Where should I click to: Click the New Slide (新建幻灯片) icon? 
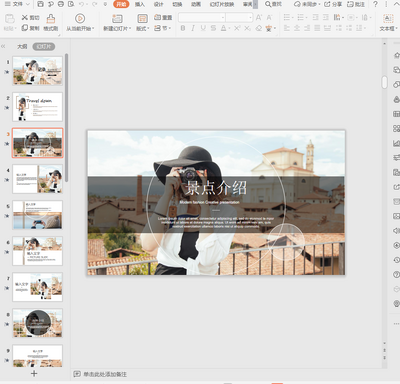click(x=117, y=18)
